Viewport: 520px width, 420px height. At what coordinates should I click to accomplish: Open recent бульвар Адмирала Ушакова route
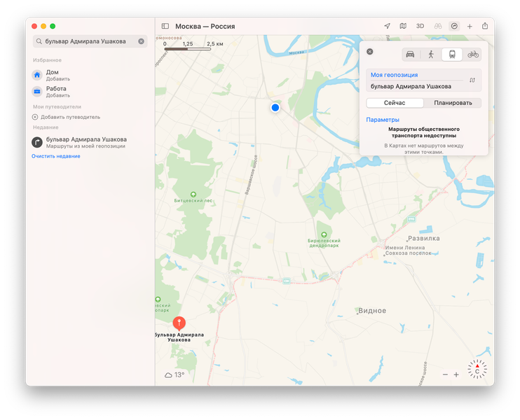coord(86,142)
